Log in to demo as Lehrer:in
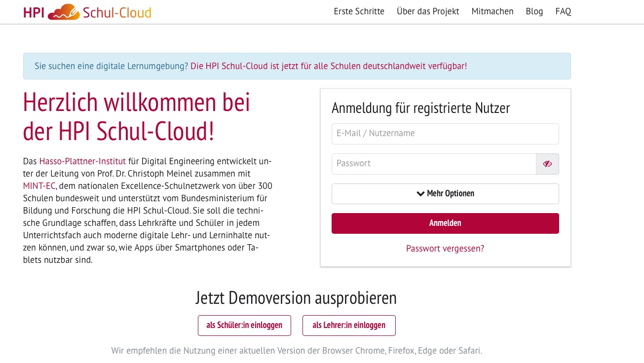The width and height of the screenshot is (644, 363). tap(349, 326)
